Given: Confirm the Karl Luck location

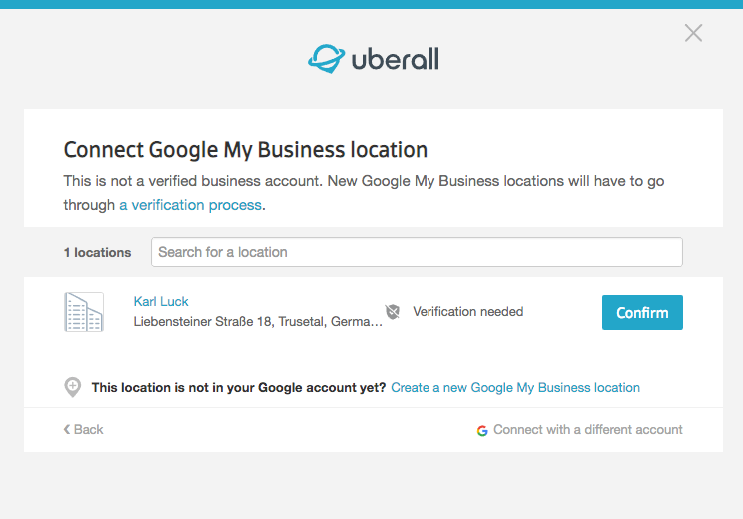Looking at the screenshot, I should pos(642,312).
